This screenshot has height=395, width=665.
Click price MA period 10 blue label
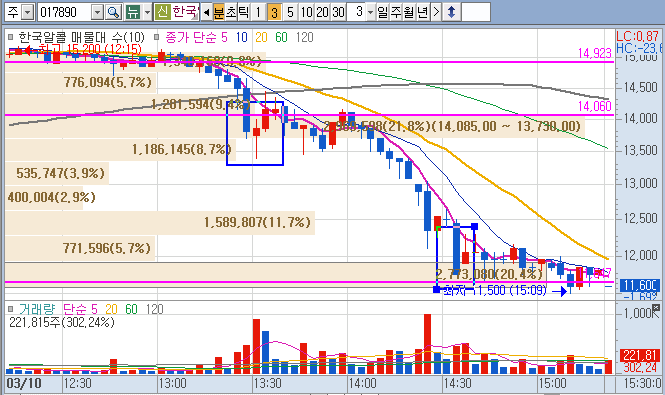[x=242, y=37]
